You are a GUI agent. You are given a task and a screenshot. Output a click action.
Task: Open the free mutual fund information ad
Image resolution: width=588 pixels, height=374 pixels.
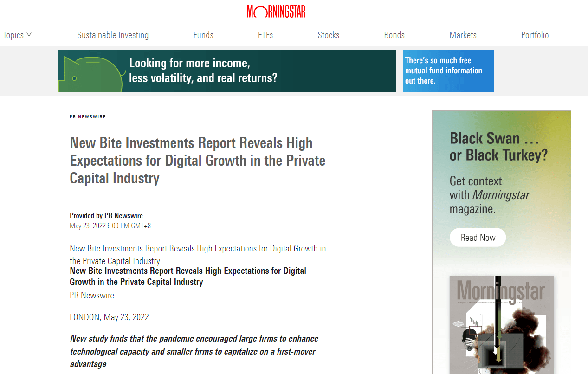point(448,71)
